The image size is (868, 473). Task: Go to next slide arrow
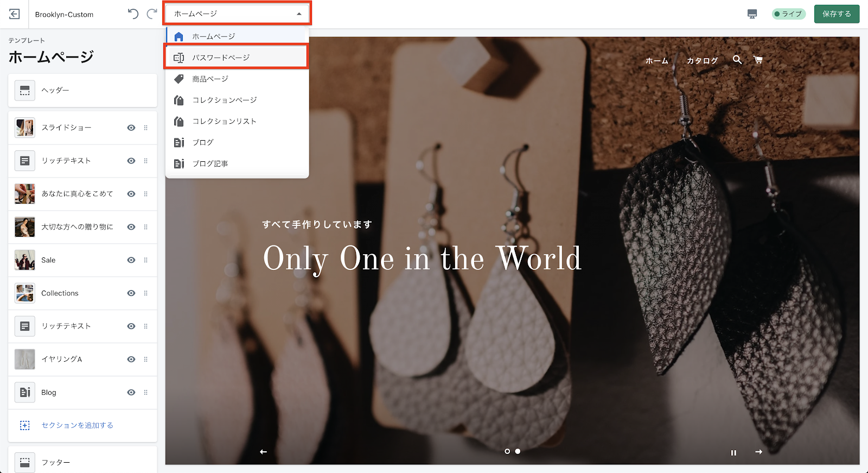click(x=758, y=452)
